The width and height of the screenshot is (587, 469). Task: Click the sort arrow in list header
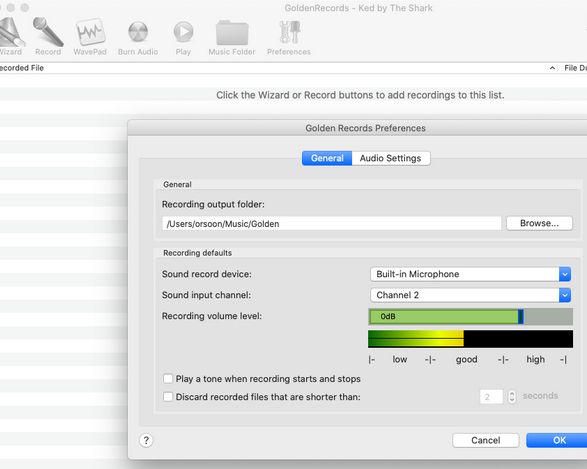[552, 68]
